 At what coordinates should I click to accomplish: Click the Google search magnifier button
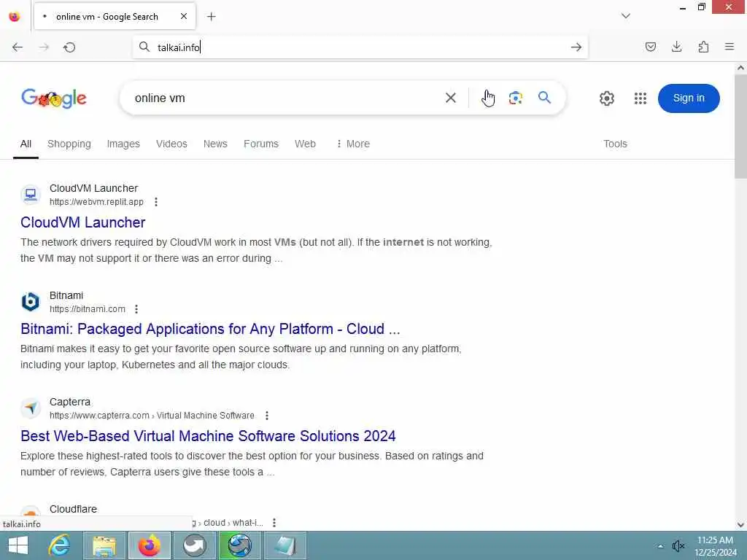click(544, 98)
